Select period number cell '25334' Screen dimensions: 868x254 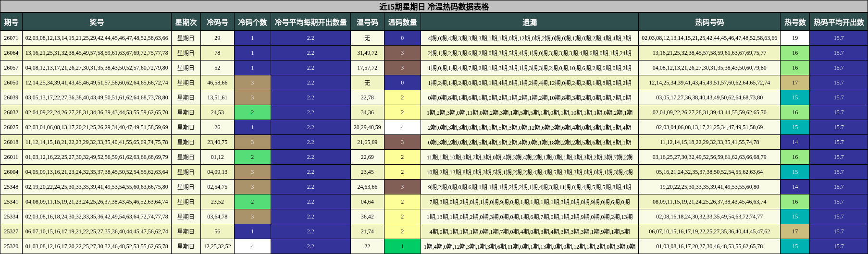pos(11,217)
